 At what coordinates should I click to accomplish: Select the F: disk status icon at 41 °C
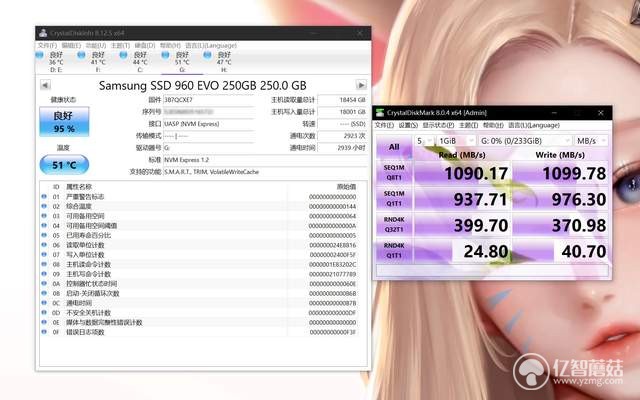[x=81, y=55]
